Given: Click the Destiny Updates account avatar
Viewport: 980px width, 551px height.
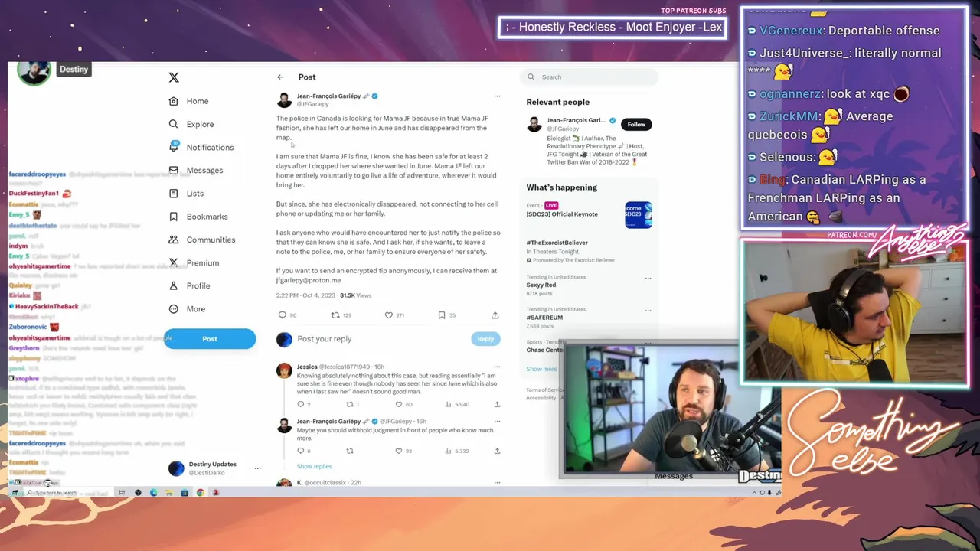Looking at the screenshot, I should 176,468.
